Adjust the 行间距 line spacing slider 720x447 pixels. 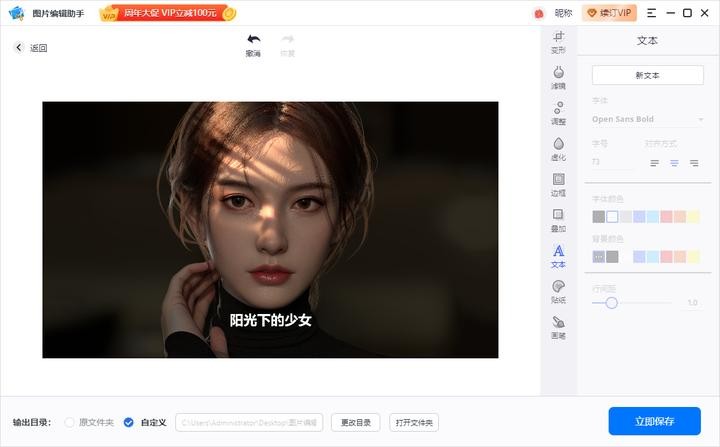click(x=612, y=302)
